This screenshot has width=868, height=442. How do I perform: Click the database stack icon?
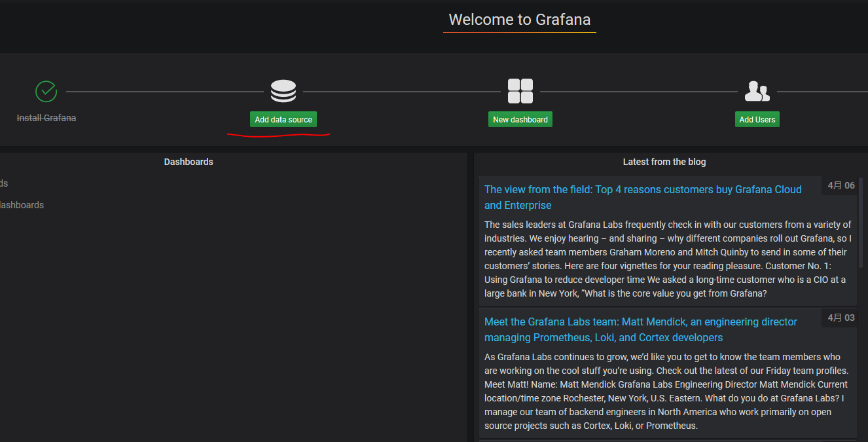(283, 92)
